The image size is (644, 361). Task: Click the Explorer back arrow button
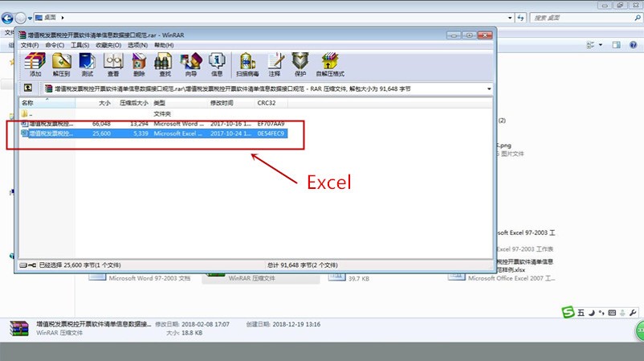(x=7, y=18)
